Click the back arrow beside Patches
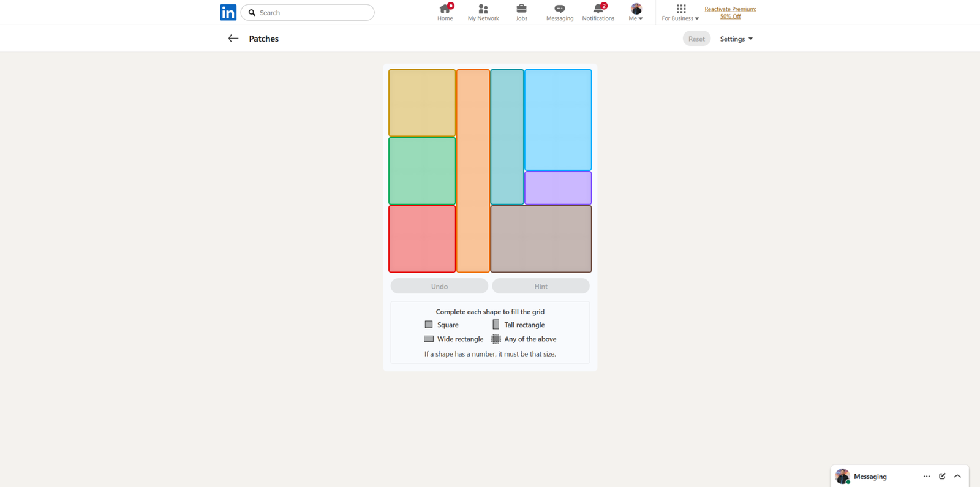 click(233, 39)
